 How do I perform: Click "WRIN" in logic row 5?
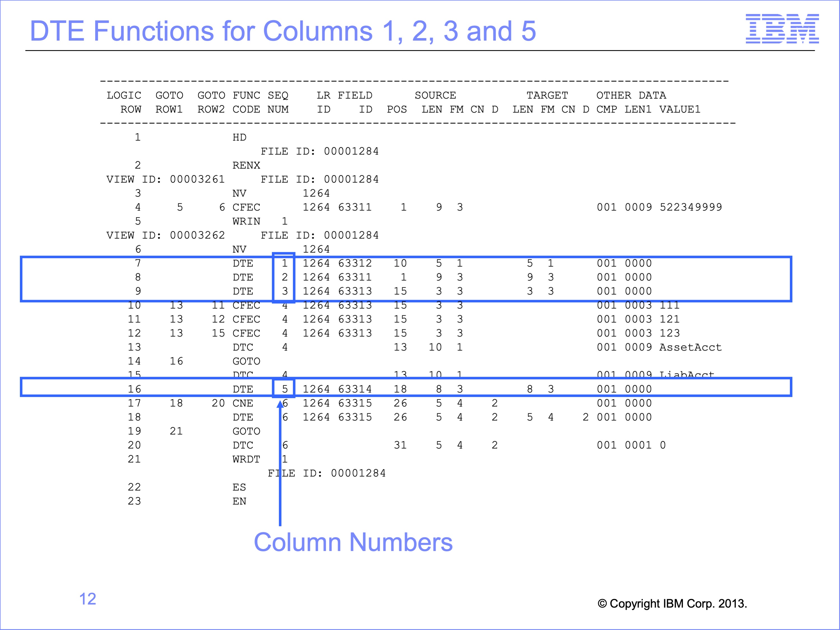[246, 221]
